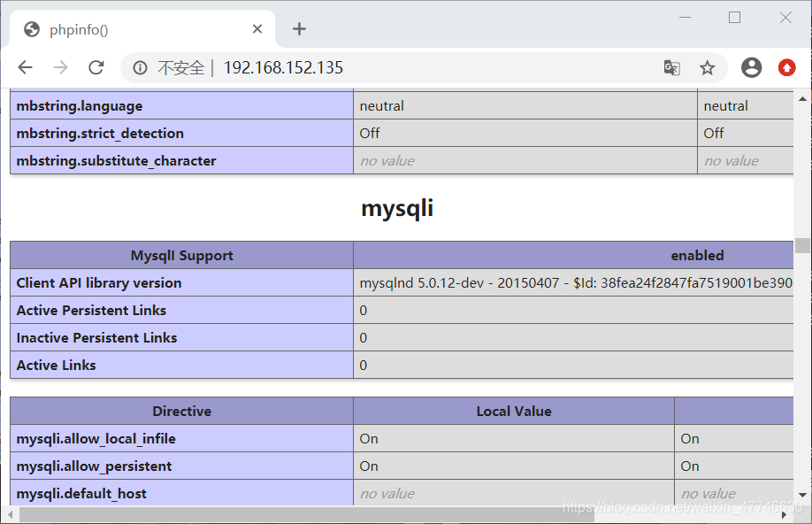Maximize the Chrome window

click(734, 18)
